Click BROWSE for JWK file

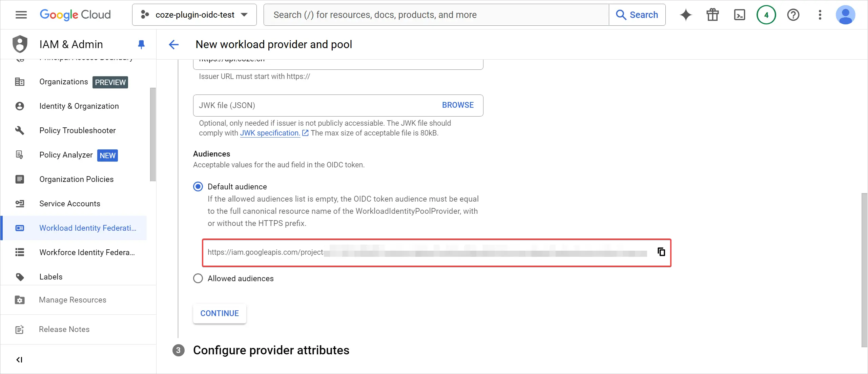point(458,105)
